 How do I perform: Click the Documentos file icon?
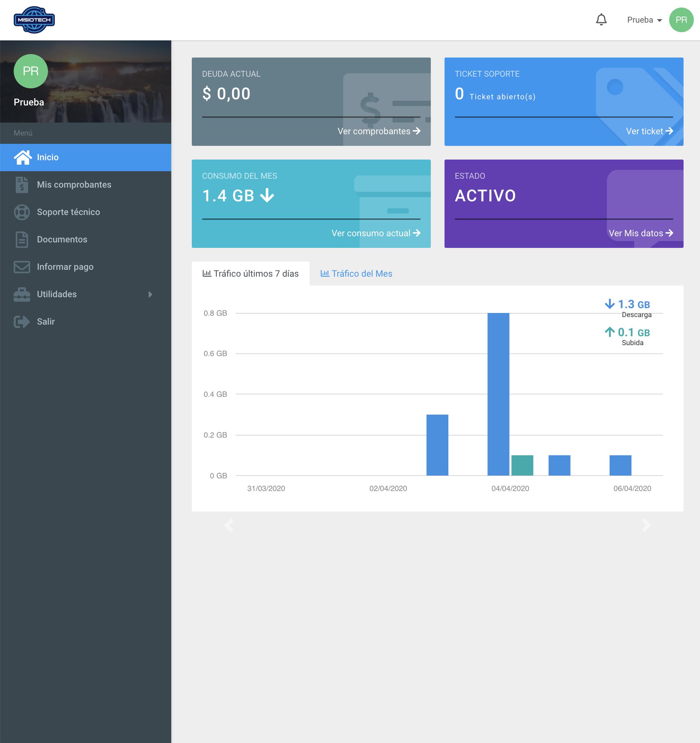[22, 240]
